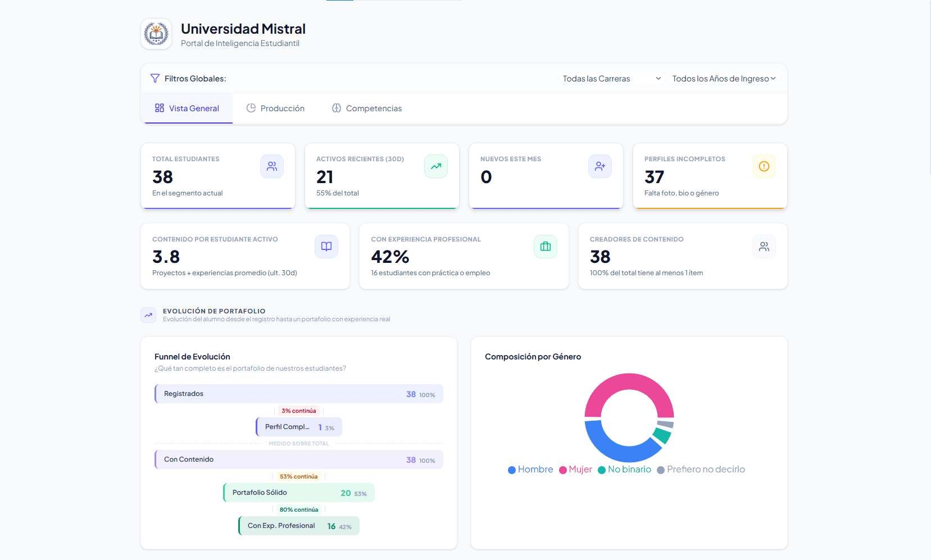Viewport: 931px width, 560px height.
Task: Select the Registrados funnel bar
Action: tap(298, 394)
